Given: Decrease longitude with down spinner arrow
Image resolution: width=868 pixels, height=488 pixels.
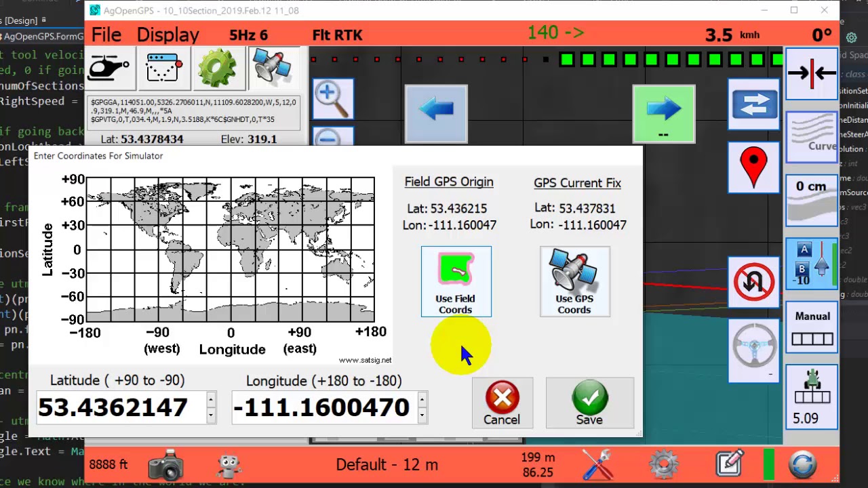Looking at the screenshot, I should 422,415.
